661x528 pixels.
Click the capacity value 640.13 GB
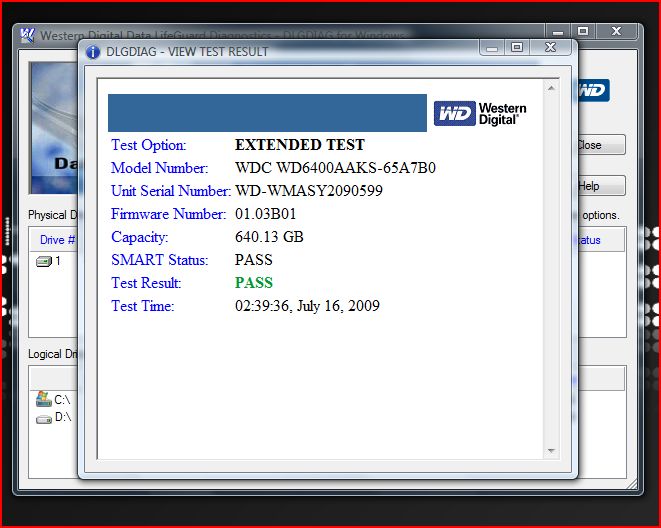coord(269,236)
